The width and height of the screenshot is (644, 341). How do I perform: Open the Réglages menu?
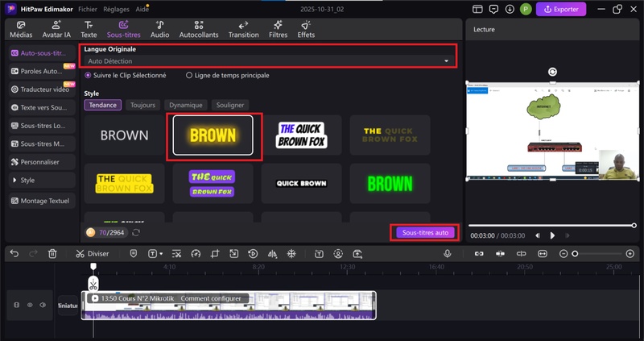[x=116, y=9]
